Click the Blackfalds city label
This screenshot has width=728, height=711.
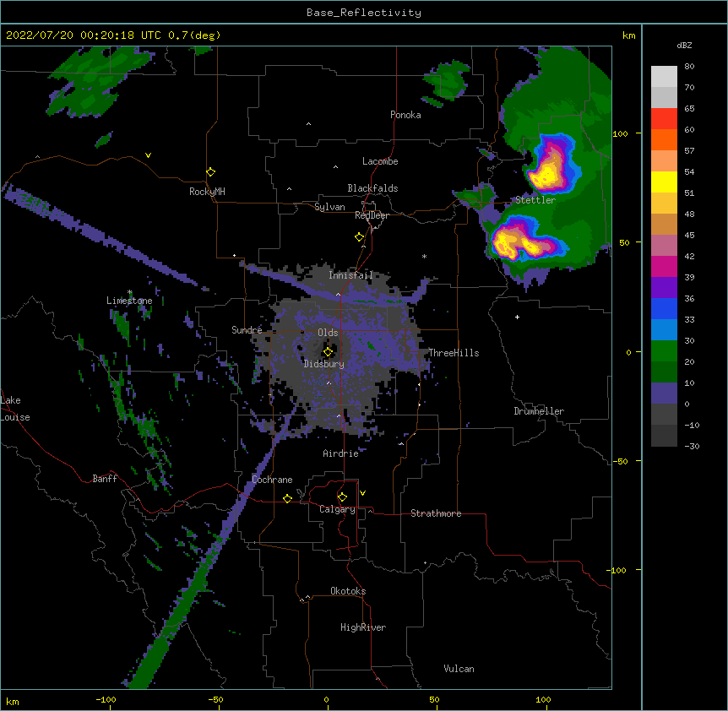pyautogui.click(x=372, y=188)
